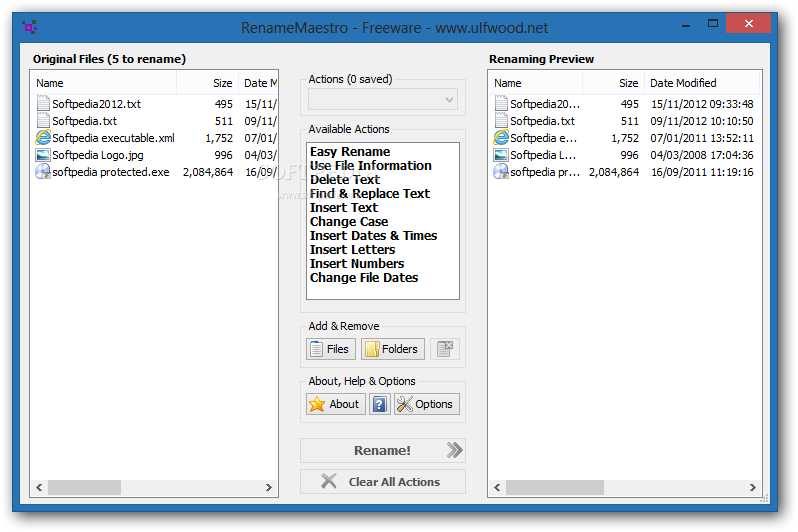Click icon of Softpedia2012.txt in Original Files
Viewport: 798px width, 532px height.
43,104
